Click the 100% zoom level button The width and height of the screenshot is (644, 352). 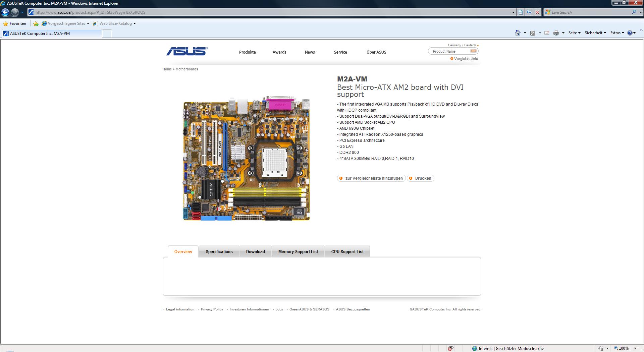622,349
